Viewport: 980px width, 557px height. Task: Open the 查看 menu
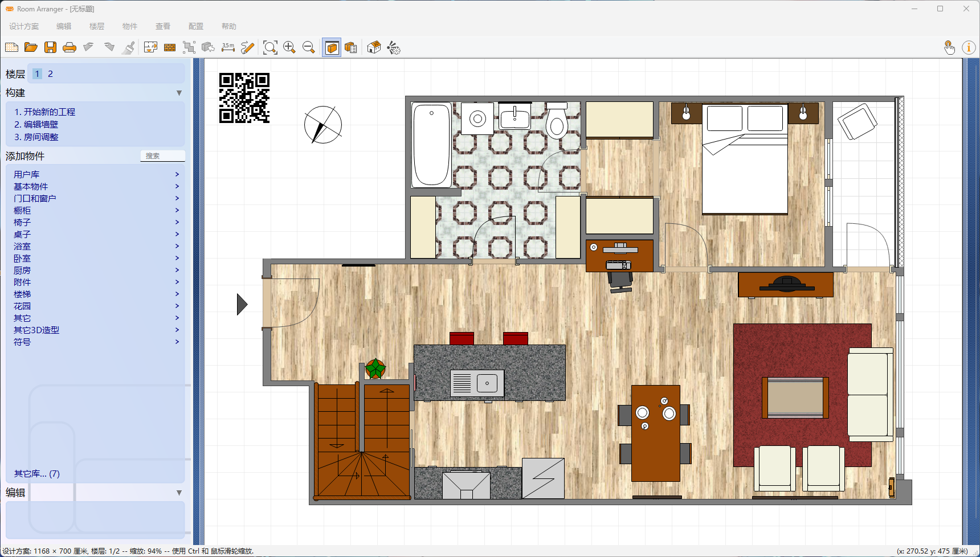tap(162, 26)
